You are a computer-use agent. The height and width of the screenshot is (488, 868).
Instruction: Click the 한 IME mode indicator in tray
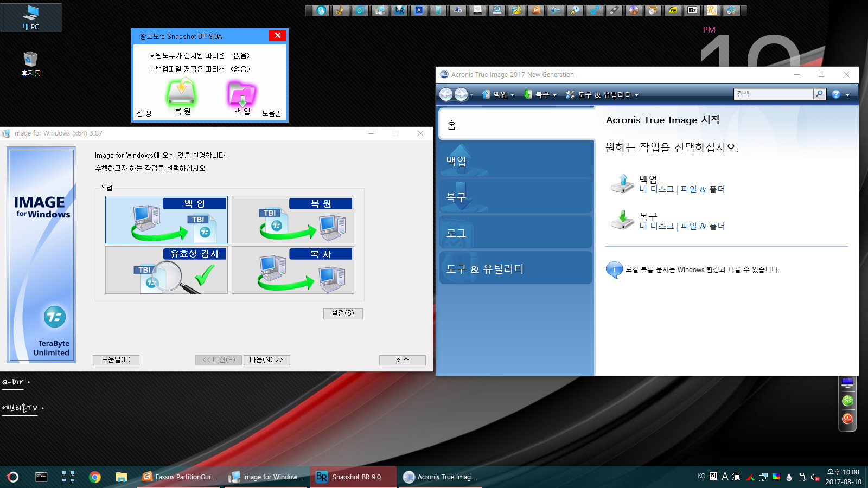pyautogui.click(x=713, y=477)
